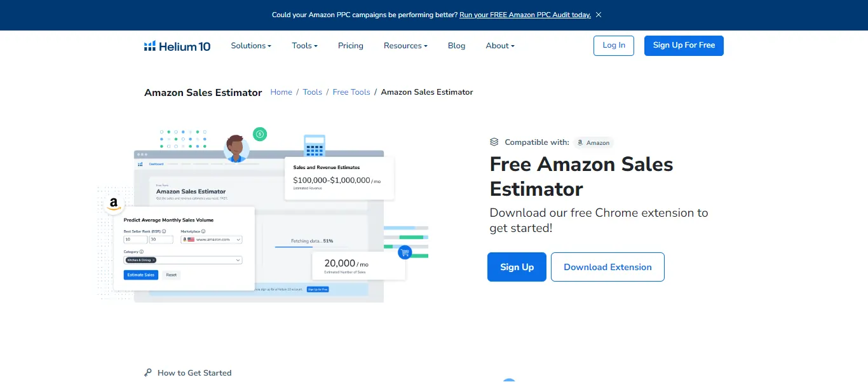Click the Free Amazon Sales Estimator heading
The image size is (868, 382).
click(581, 177)
